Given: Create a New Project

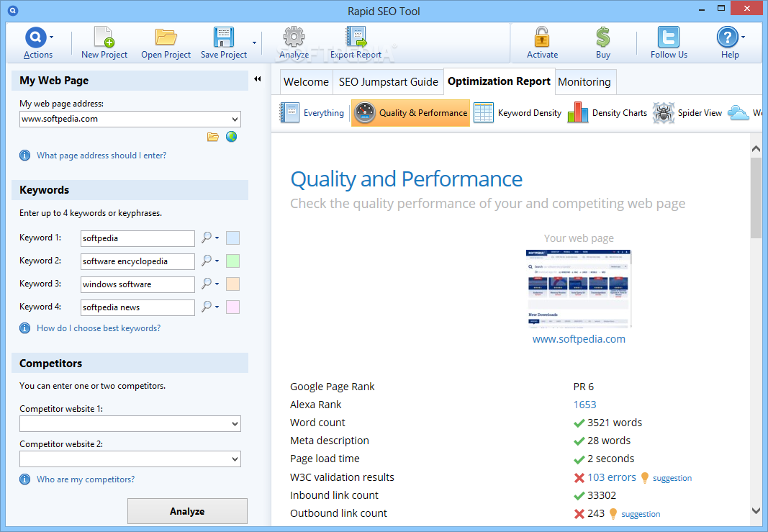Looking at the screenshot, I should click(x=104, y=42).
